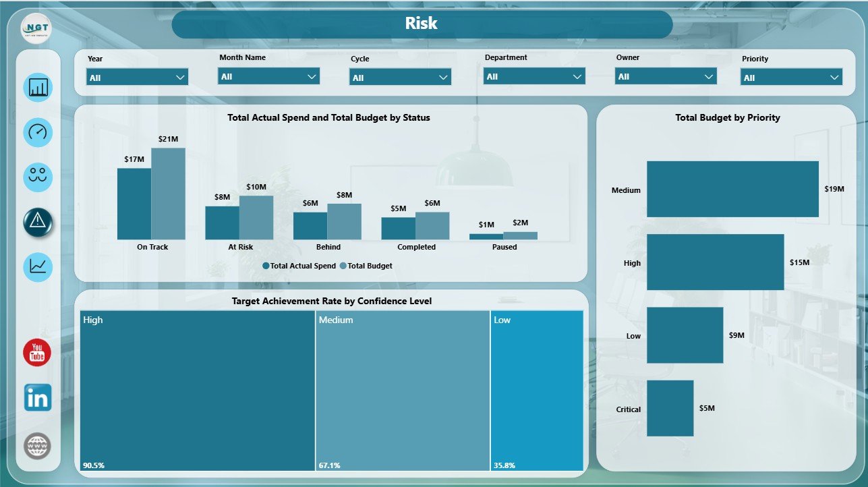
Task: Expand the Owner slicer dropdown
Action: pyautogui.click(x=666, y=76)
